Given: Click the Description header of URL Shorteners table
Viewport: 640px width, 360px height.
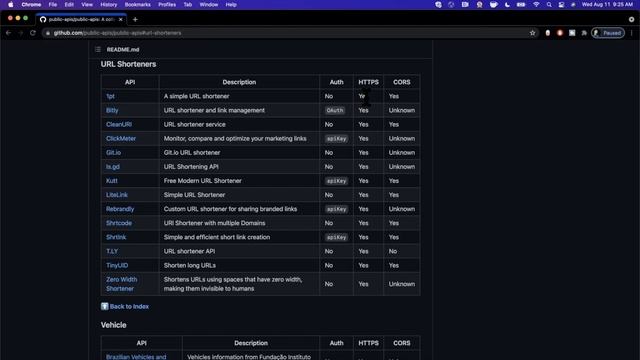Looking at the screenshot, I should click(239, 82).
